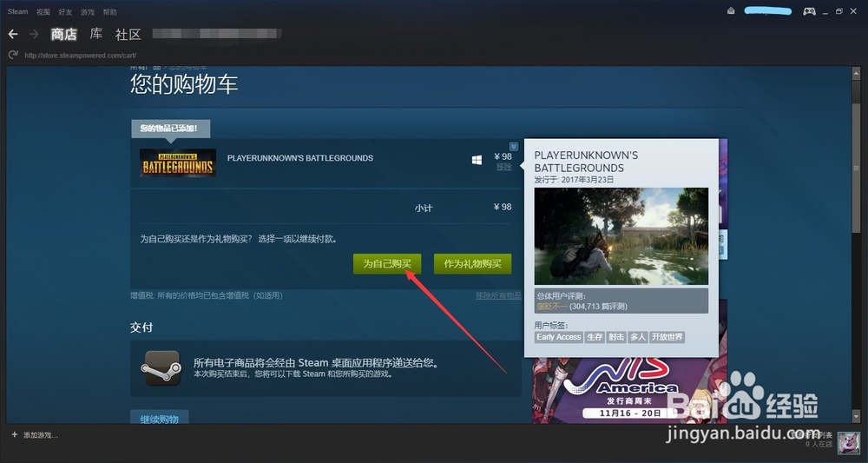Remove PUBG via 移除 link

pyautogui.click(x=503, y=167)
